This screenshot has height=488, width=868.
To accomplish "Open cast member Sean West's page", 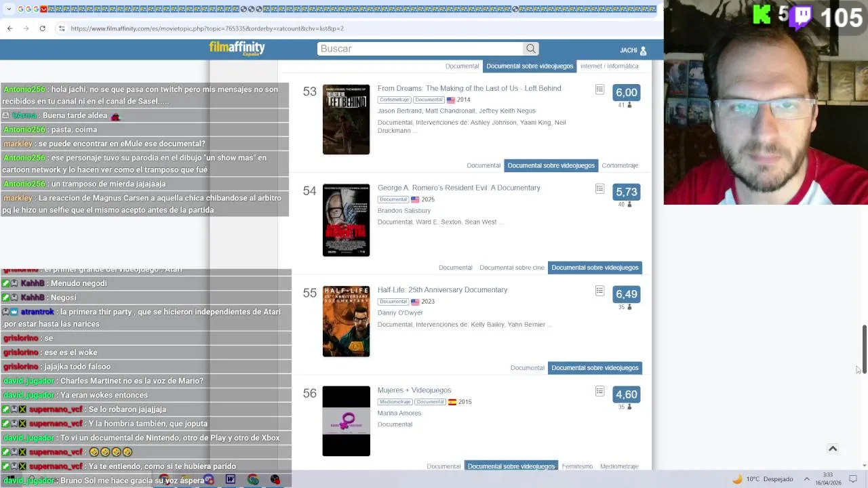I will tap(481, 222).
